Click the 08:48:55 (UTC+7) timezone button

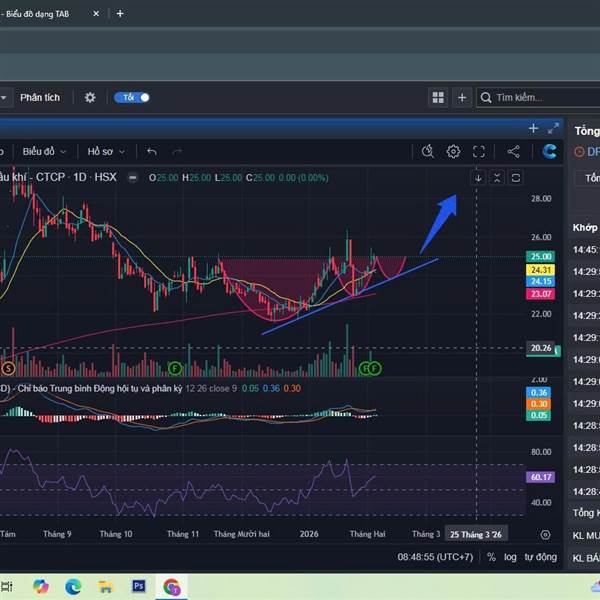(435, 556)
